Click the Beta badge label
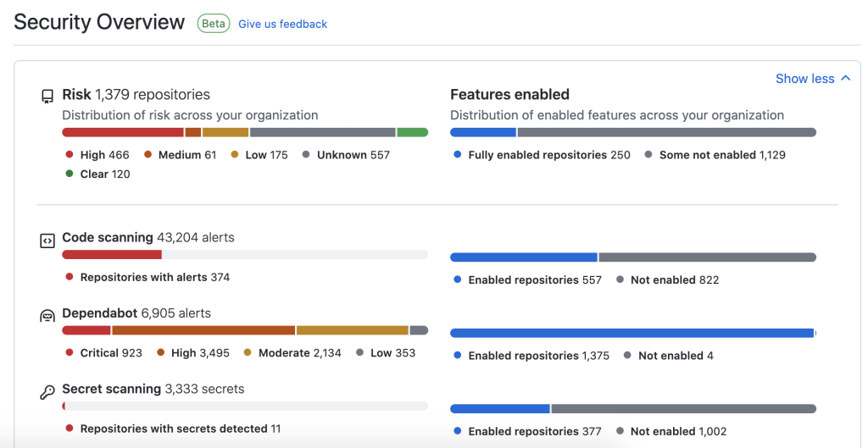Image resolution: width=868 pixels, height=448 pixels. coord(214,24)
